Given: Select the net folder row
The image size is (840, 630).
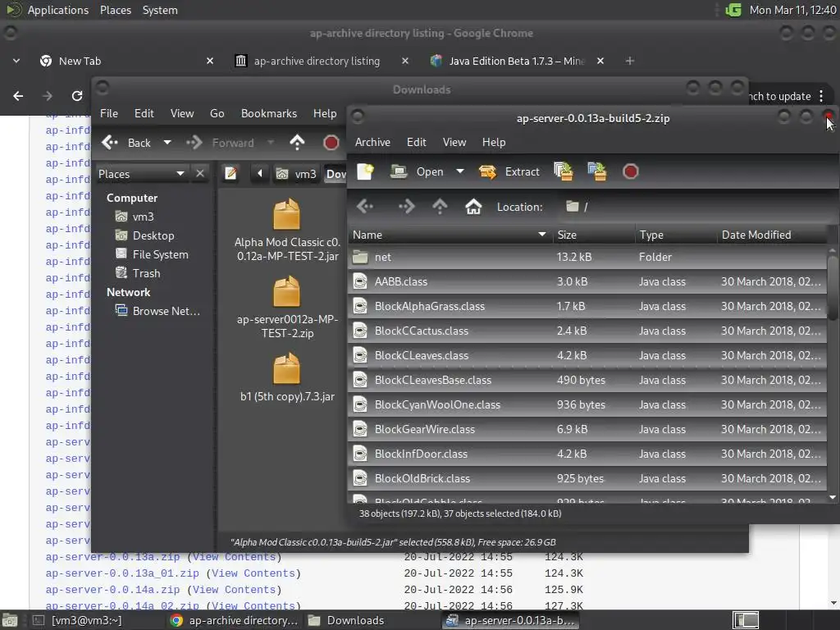Looking at the screenshot, I should [587, 257].
